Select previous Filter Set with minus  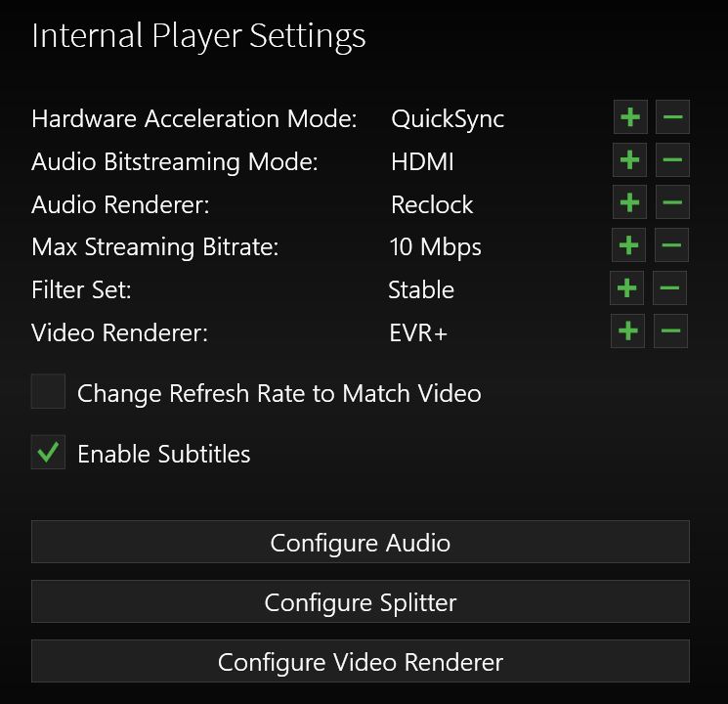(669, 288)
